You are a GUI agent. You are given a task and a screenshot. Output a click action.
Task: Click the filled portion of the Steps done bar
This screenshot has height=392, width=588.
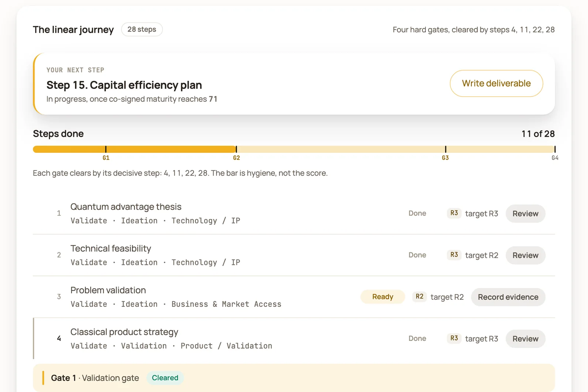135,149
